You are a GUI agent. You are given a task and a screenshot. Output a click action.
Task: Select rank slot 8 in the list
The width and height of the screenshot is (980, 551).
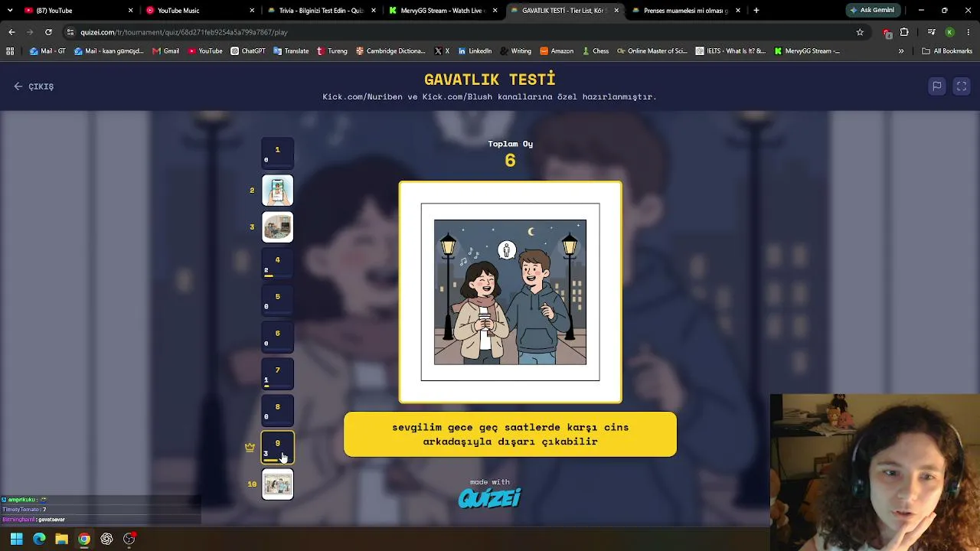pos(277,411)
